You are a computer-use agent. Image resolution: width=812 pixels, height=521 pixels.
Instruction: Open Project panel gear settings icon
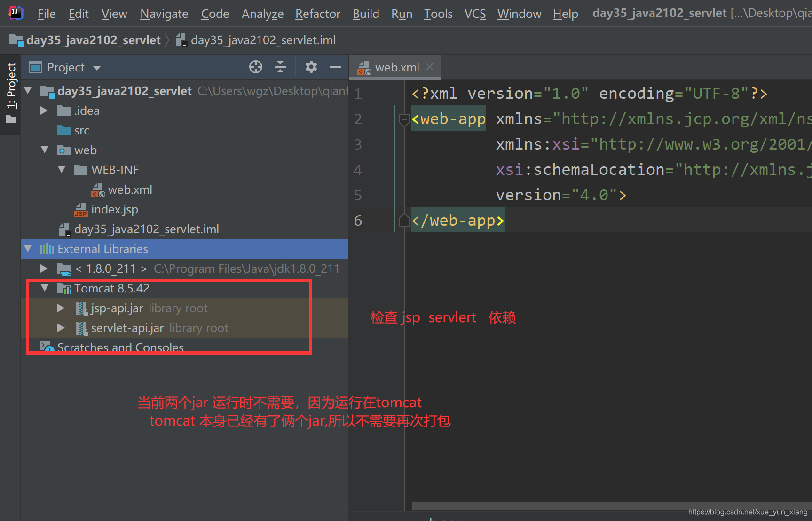[311, 67]
